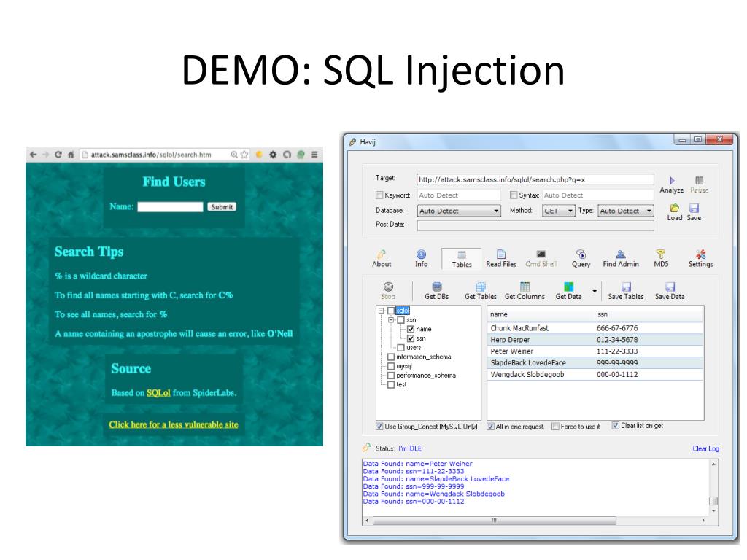Open the Query section
This screenshot has width=747, height=560.
[581, 259]
